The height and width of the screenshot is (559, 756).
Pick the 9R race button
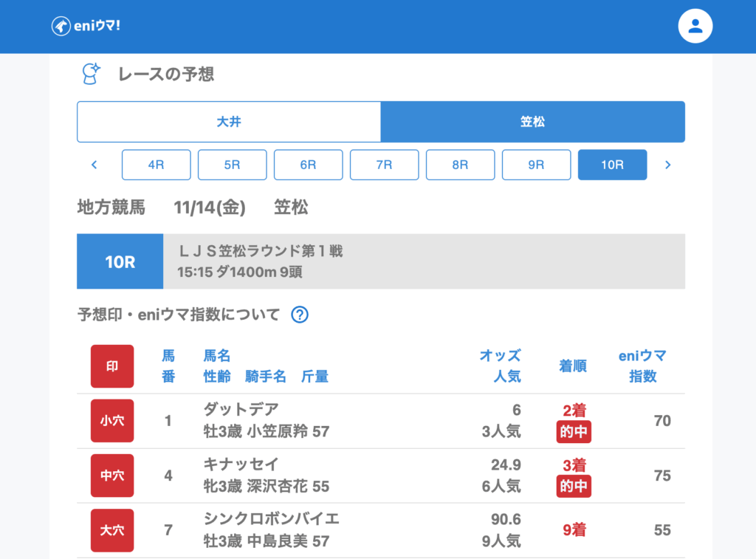coord(536,165)
